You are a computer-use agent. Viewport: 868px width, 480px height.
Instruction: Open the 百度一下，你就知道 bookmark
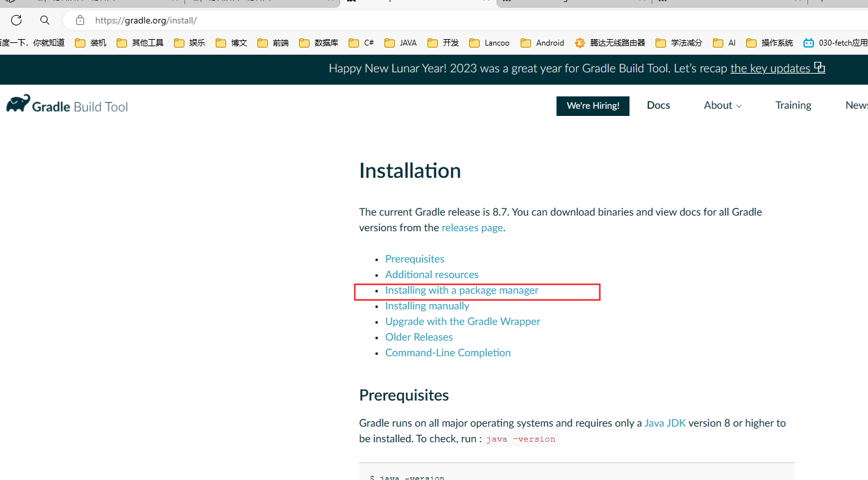click(x=33, y=43)
